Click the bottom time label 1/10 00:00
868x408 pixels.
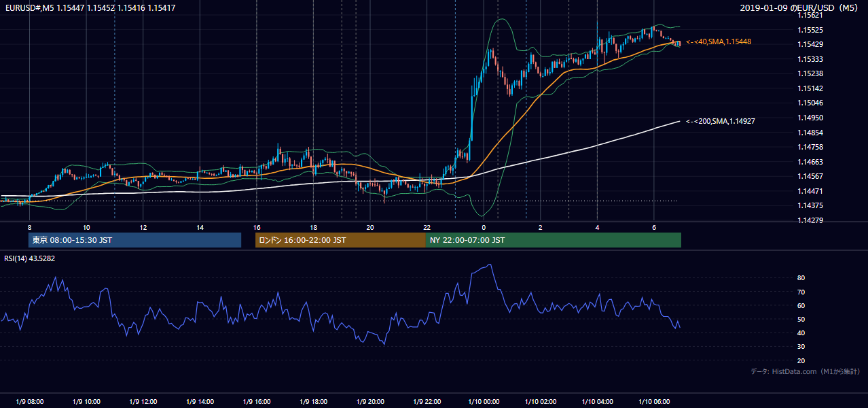pyautogui.click(x=483, y=402)
